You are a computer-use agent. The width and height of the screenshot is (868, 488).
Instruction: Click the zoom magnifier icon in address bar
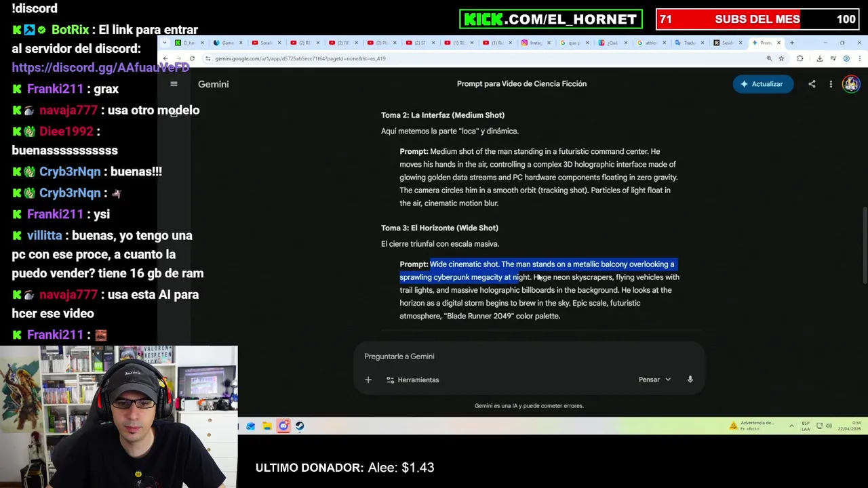(769, 59)
